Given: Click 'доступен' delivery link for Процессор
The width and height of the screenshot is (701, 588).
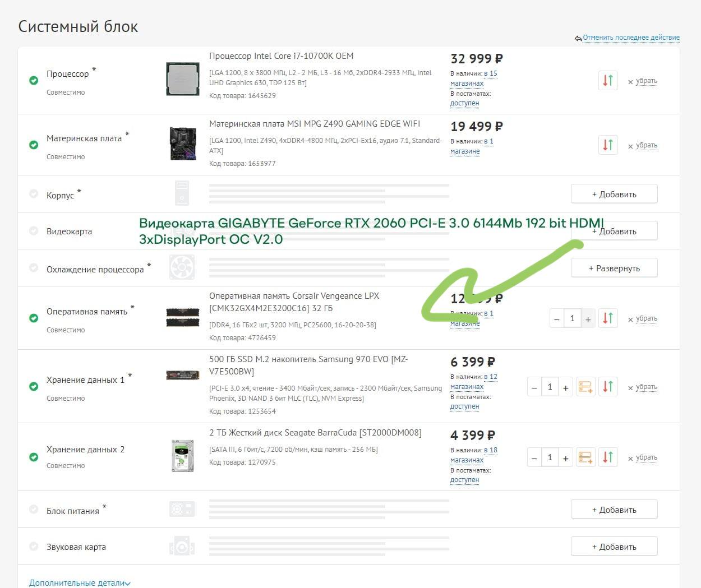Looking at the screenshot, I should click(464, 103).
